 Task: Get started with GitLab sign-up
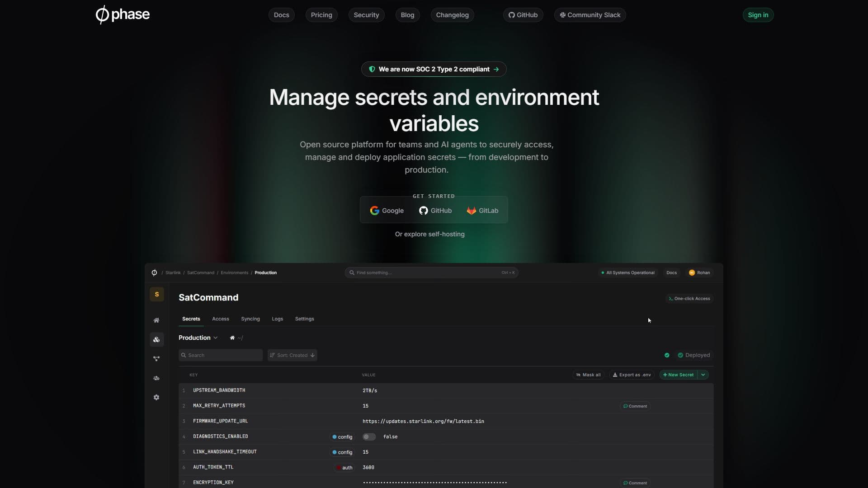(x=482, y=211)
